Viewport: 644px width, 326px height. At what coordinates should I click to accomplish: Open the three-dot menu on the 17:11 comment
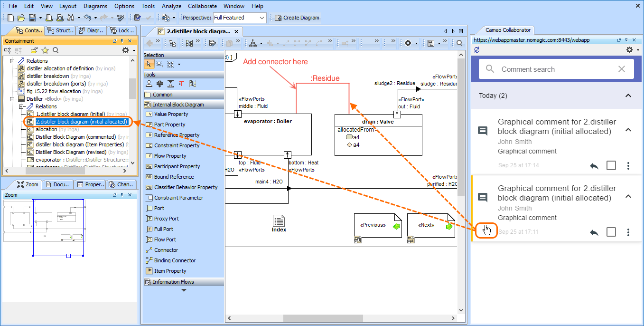[628, 232]
